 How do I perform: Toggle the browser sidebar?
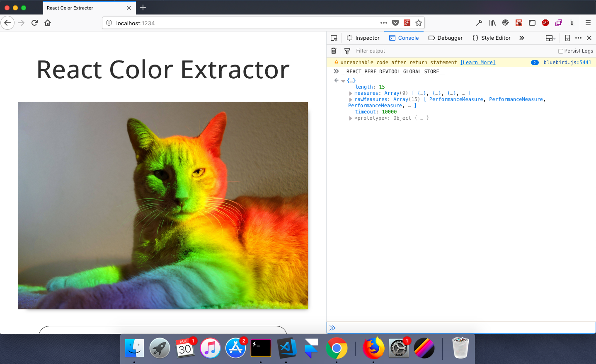532,23
